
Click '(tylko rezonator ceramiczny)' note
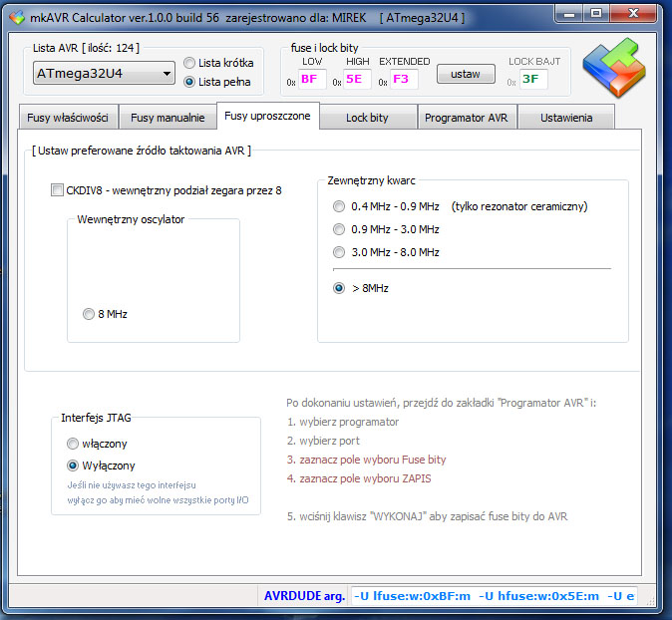coord(519,206)
